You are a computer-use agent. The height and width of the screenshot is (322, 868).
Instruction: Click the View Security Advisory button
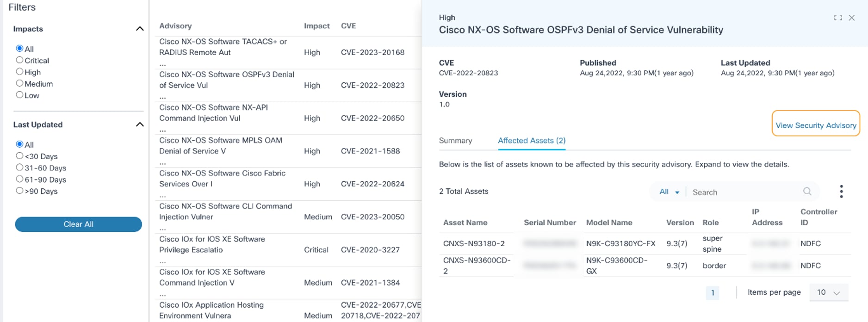[x=816, y=125]
